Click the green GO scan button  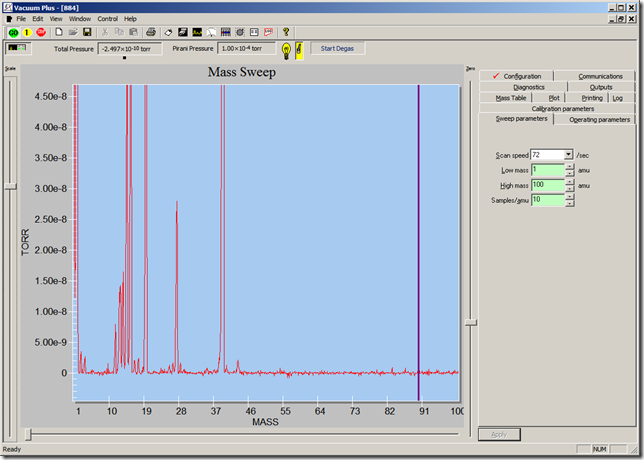click(13, 32)
